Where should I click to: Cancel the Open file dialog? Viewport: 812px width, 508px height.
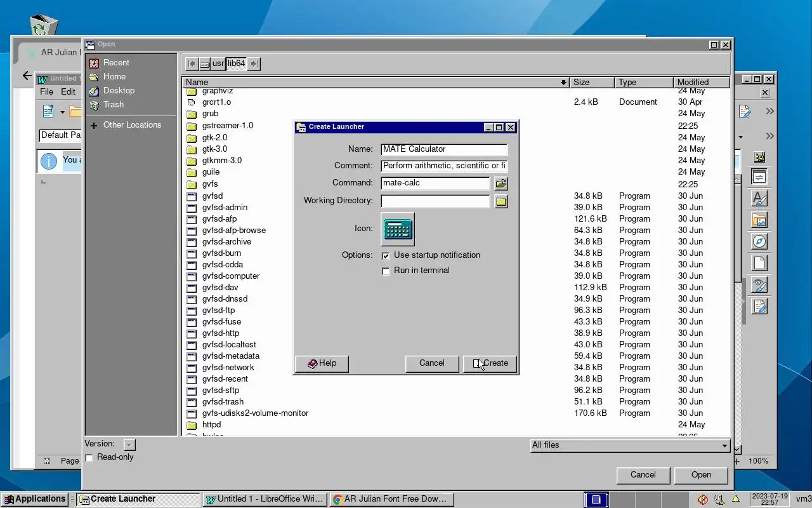[x=643, y=475]
